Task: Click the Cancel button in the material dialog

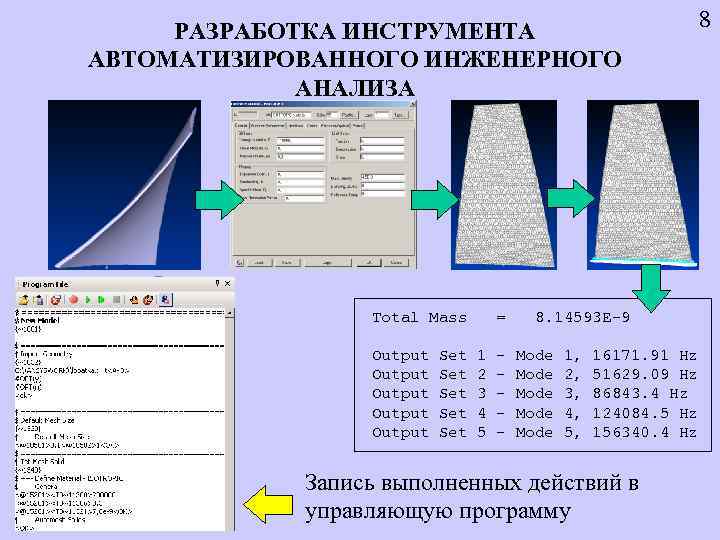Action: 396,262
